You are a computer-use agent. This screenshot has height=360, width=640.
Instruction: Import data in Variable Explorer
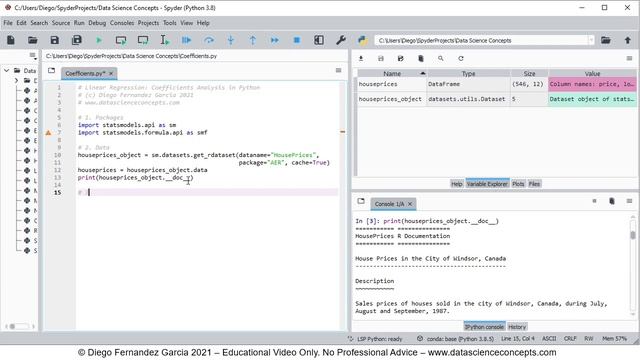click(x=361, y=59)
